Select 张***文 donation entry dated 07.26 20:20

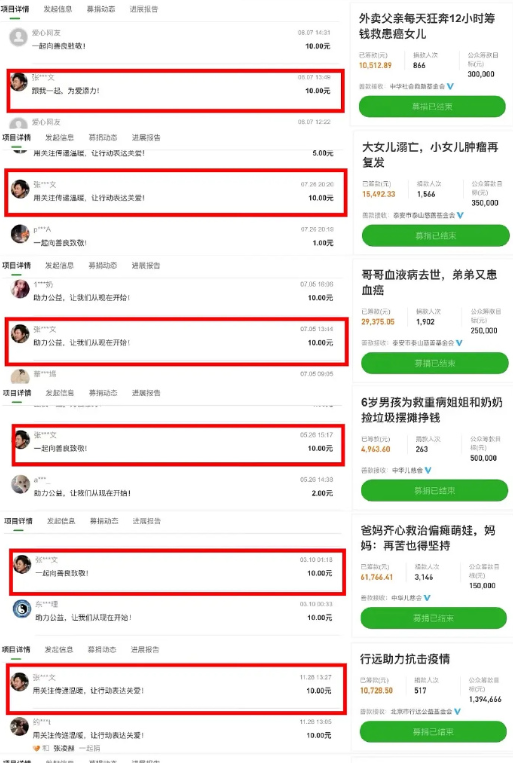(176, 192)
